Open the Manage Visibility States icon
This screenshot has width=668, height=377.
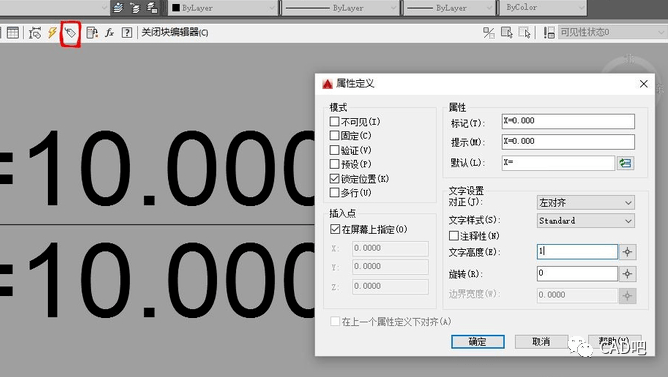pyautogui.click(x=549, y=32)
